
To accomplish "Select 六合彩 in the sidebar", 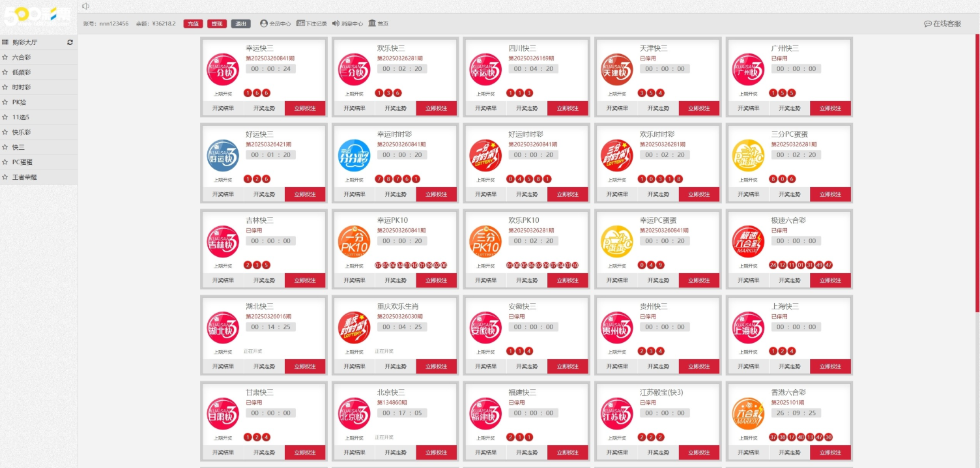I will pyautogui.click(x=22, y=57).
